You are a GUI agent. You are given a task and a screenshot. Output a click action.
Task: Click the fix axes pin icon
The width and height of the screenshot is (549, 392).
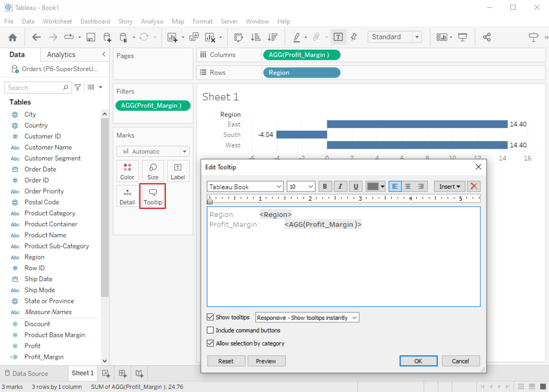click(354, 37)
